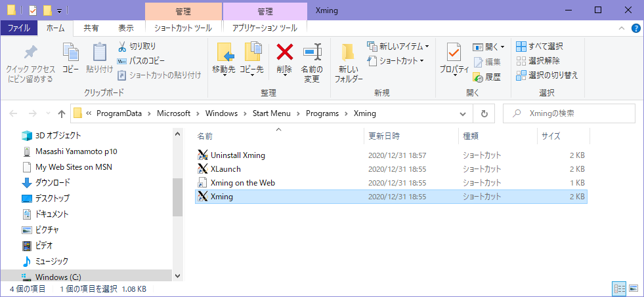Expand the Open (開く) dropdown arrow
This screenshot has height=297, width=644.
[x=502, y=47]
